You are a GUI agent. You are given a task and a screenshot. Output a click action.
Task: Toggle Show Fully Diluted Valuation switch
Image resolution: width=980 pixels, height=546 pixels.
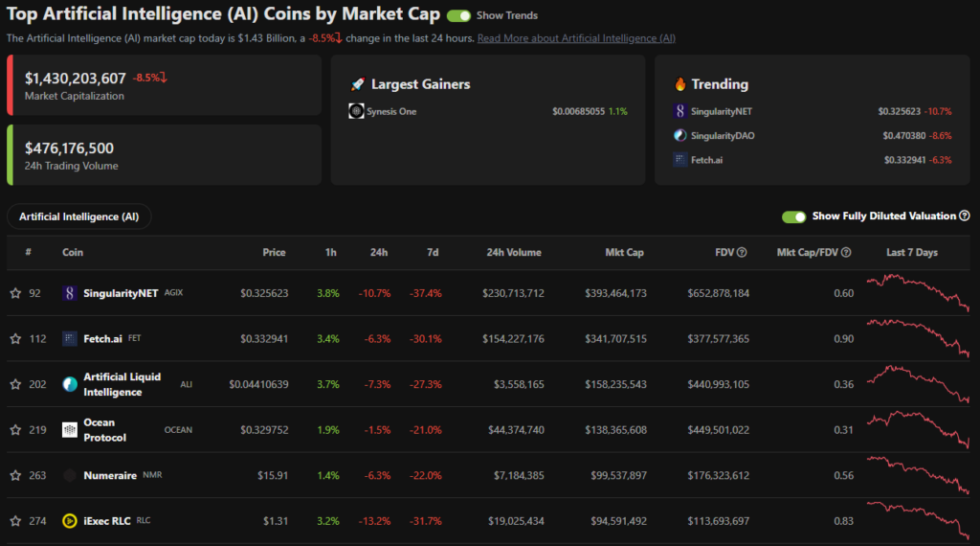(793, 216)
